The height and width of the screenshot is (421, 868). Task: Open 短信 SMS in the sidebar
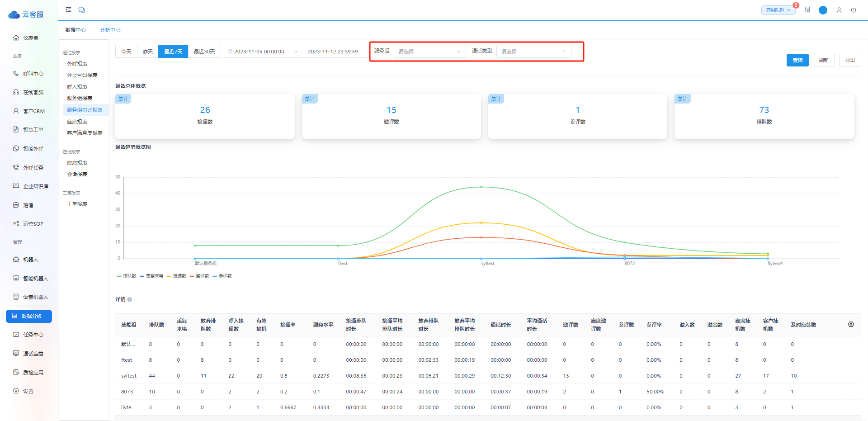(x=24, y=205)
